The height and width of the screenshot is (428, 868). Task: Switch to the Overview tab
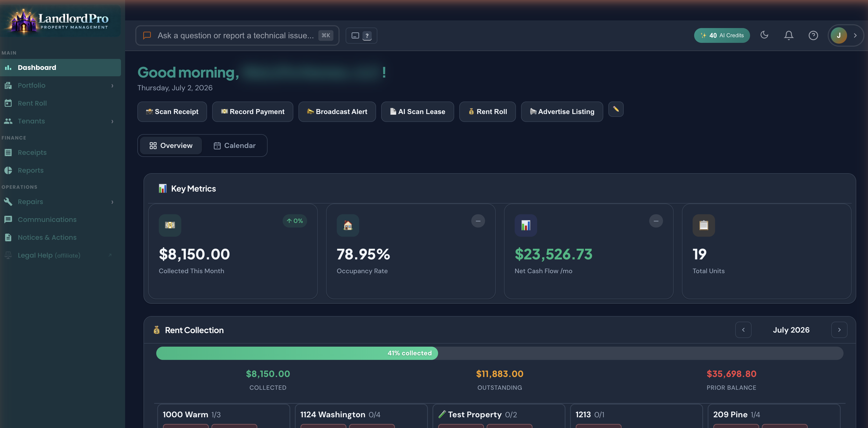(171, 145)
